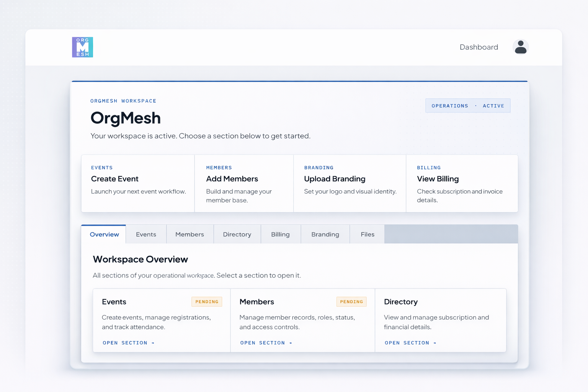Select the Branding tab
588x392 pixels.
(x=325, y=234)
